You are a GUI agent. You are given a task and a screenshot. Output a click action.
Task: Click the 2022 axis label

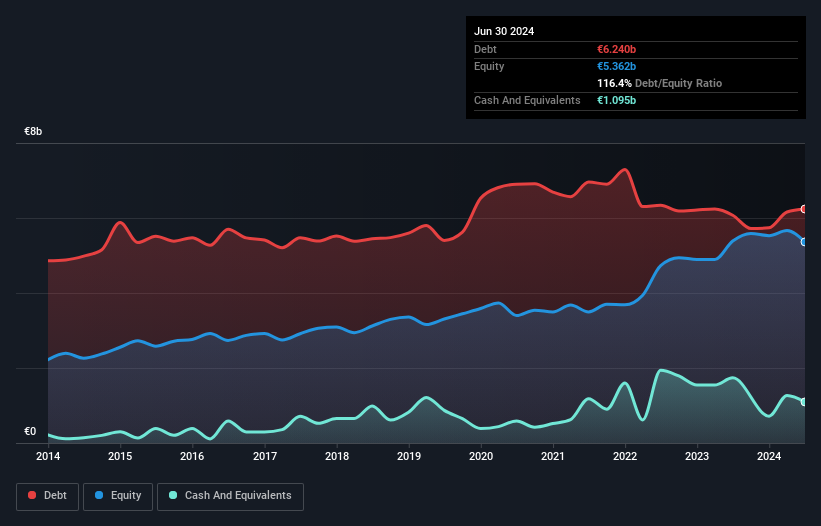625,456
